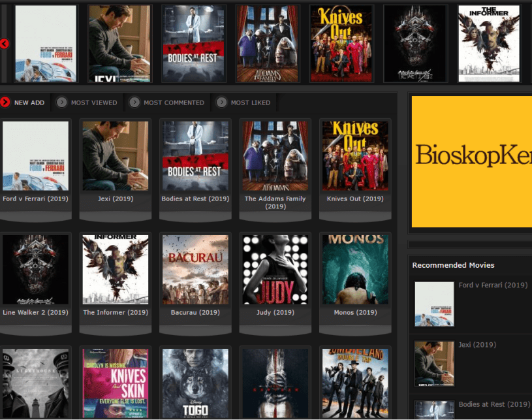This screenshot has height=420, width=532.
Task: Open the Knives Out (2019) title link
Action: [355, 198]
